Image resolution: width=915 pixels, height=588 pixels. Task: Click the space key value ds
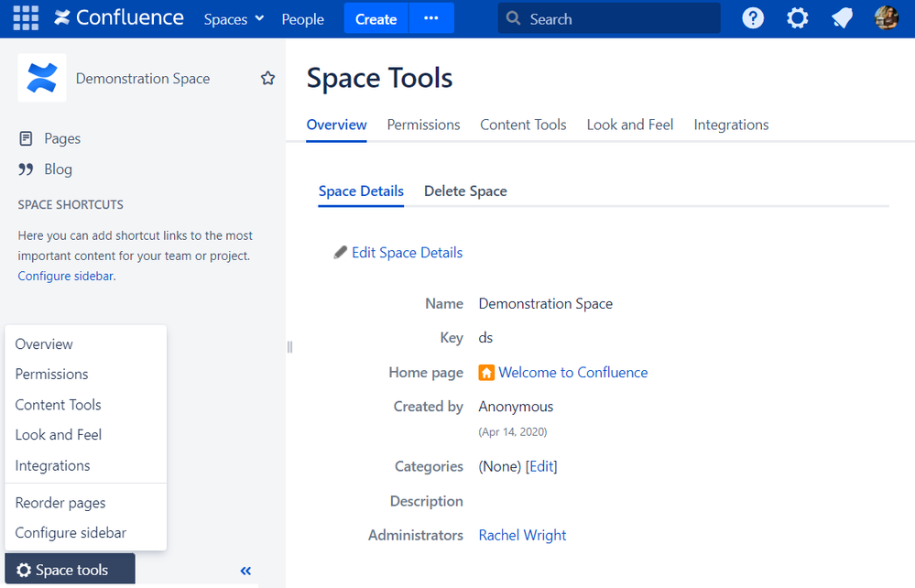[x=485, y=338]
